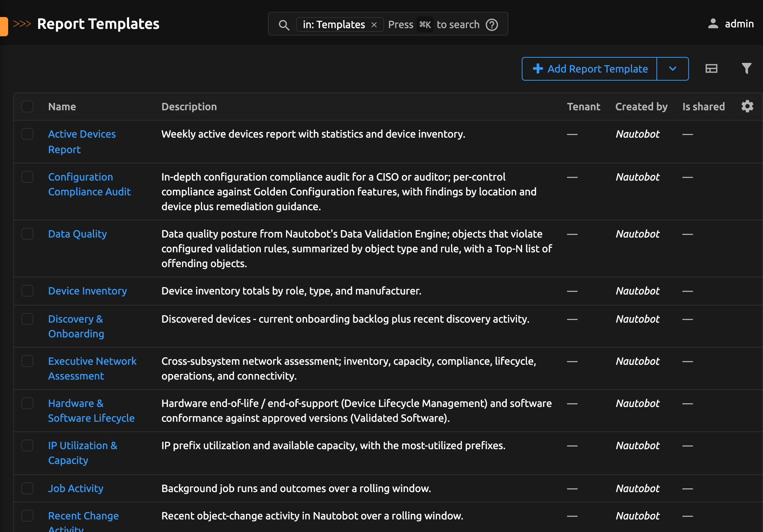Viewport: 763px width, 532px height.
Task: Open the Hardware & Software Lifecycle template
Action: coord(91,411)
